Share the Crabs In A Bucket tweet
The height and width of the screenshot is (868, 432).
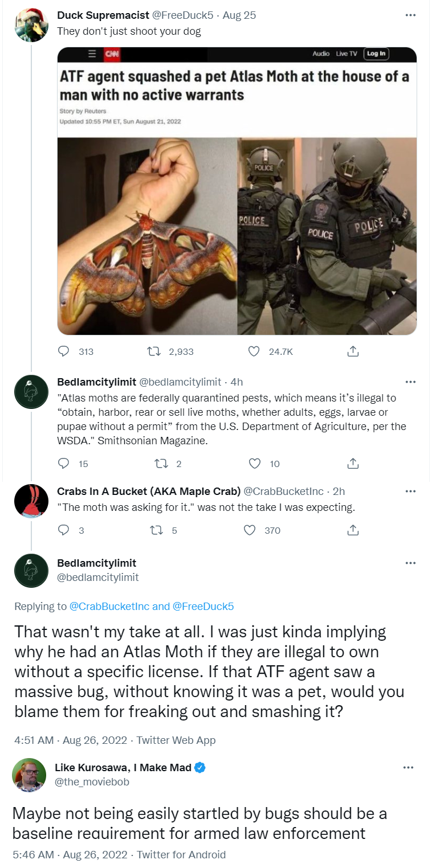coord(353,530)
